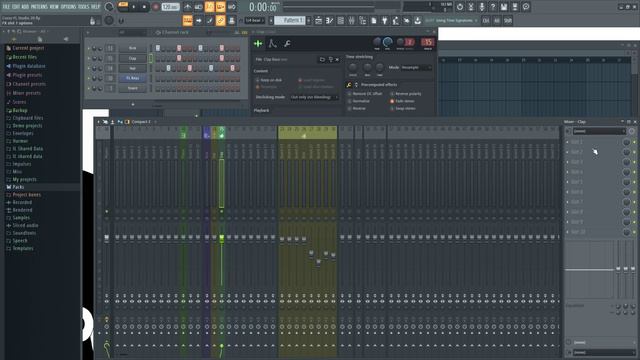Click the Hat channel button
Screen dimensions: 640x360
coord(132,68)
